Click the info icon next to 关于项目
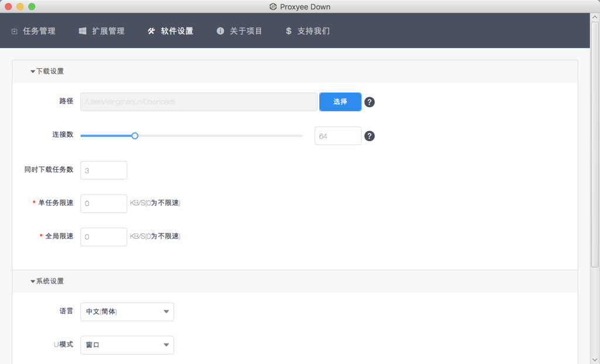The height and width of the screenshot is (364, 600). (220, 31)
